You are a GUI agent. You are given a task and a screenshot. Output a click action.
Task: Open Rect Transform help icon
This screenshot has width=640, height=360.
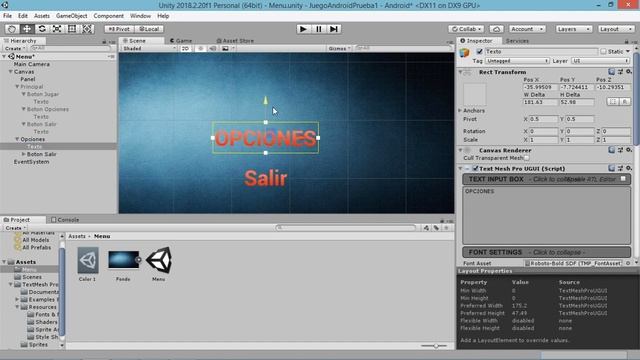[x=611, y=71]
